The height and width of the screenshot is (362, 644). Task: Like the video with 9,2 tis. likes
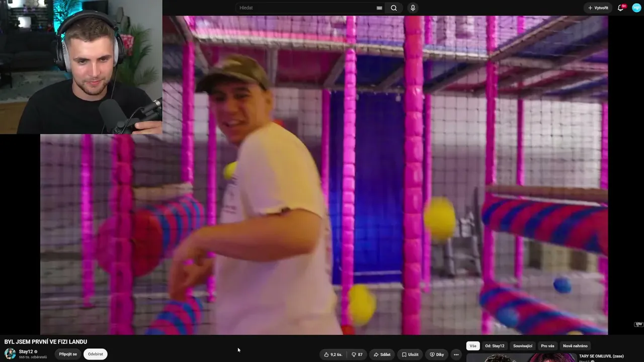(x=333, y=354)
